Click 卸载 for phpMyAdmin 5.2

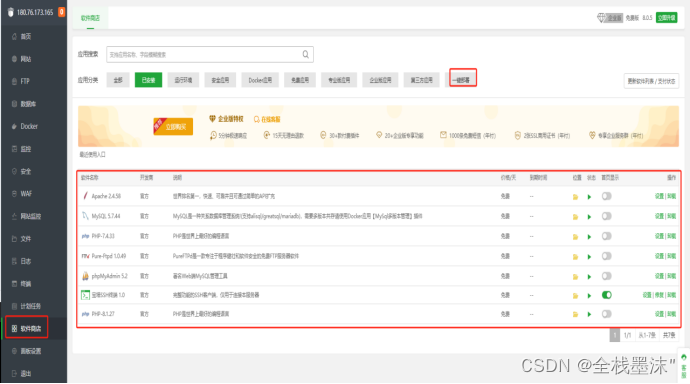click(x=672, y=276)
